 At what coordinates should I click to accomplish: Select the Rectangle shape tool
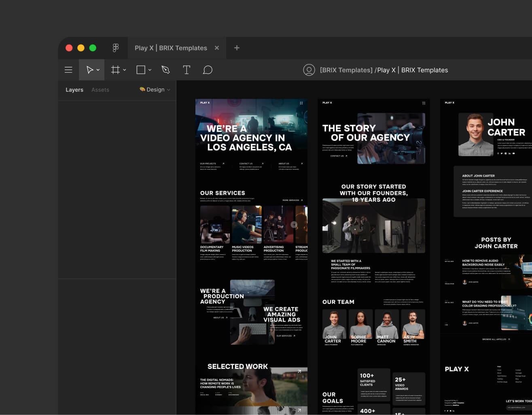140,70
